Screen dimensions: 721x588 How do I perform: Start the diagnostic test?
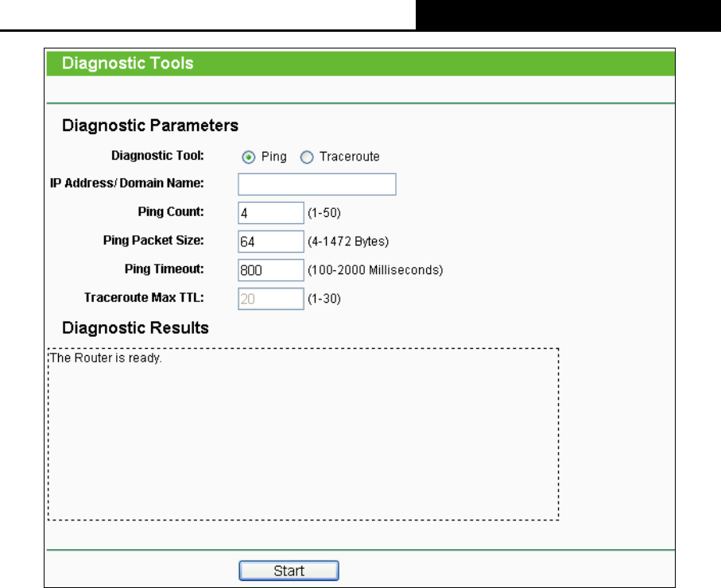coord(289,571)
